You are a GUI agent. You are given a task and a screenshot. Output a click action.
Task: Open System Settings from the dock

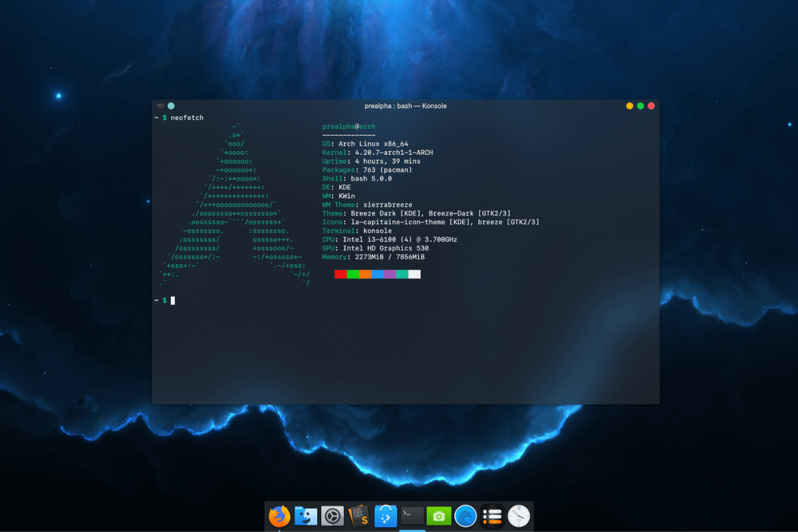332,515
